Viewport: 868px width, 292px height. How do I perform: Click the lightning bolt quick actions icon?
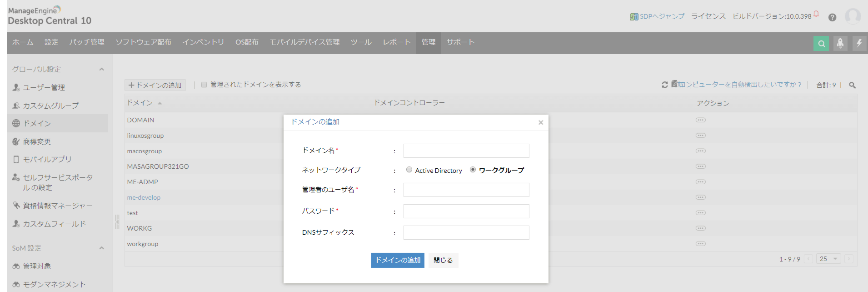click(859, 44)
